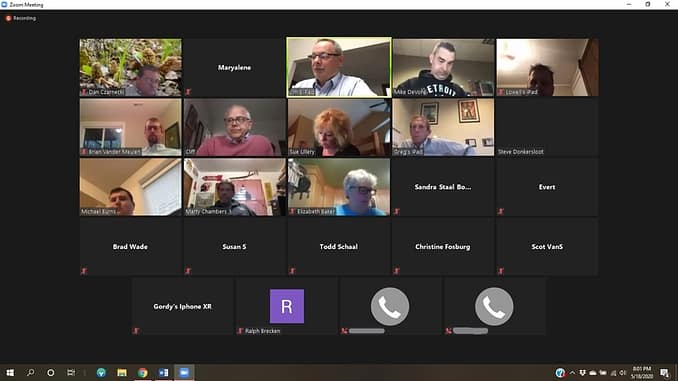Expand hidden system tray icons chevron
This screenshot has width=678, height=381.
click(572, 372)
